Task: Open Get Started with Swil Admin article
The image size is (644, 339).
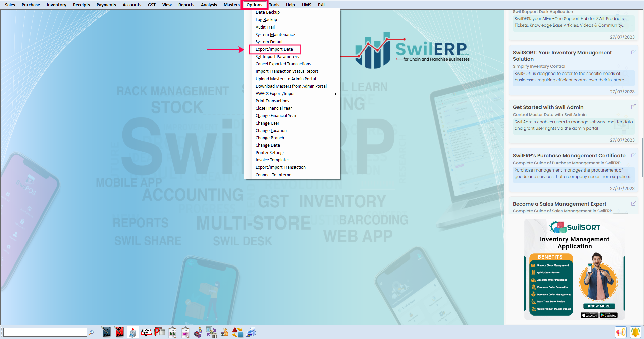Action: [548, 107]
